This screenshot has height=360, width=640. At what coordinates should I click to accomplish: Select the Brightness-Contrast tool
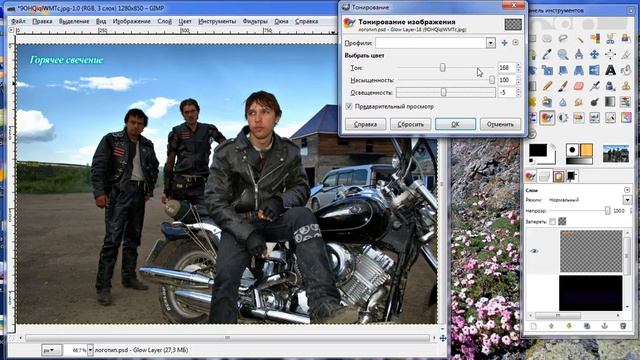click(563, 118)
